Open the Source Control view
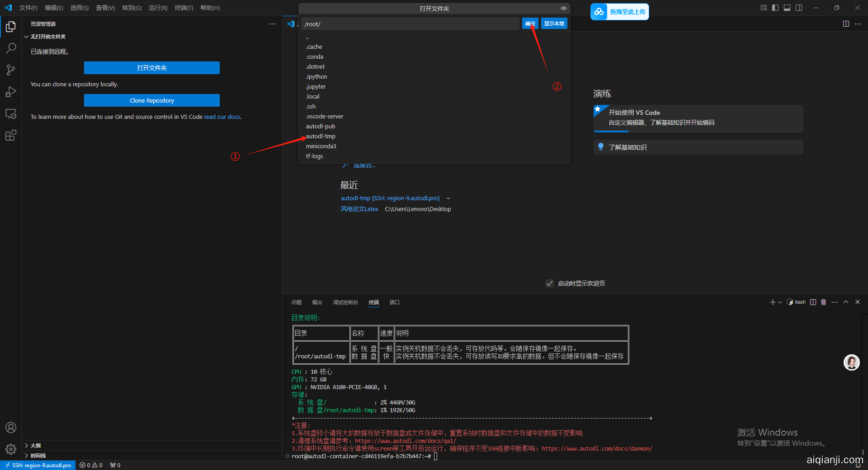The width and height of the screenshot is (868, 470). tap(11, 70)
